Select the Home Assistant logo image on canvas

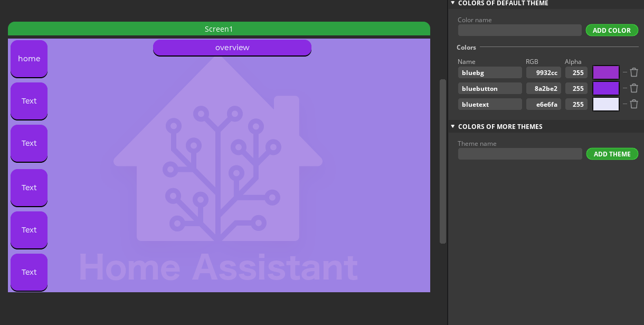click(x=218, y=169)
